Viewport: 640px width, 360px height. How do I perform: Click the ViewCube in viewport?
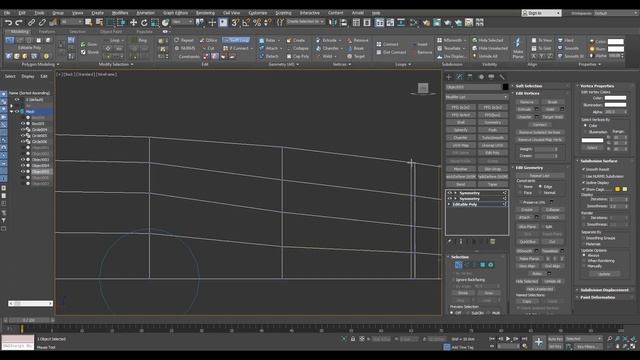423,88
